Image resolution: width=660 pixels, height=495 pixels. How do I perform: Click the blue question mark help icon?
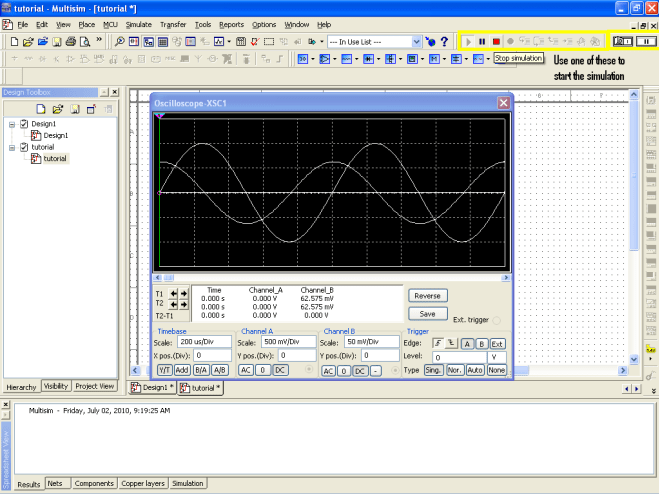tap(444, 42)
